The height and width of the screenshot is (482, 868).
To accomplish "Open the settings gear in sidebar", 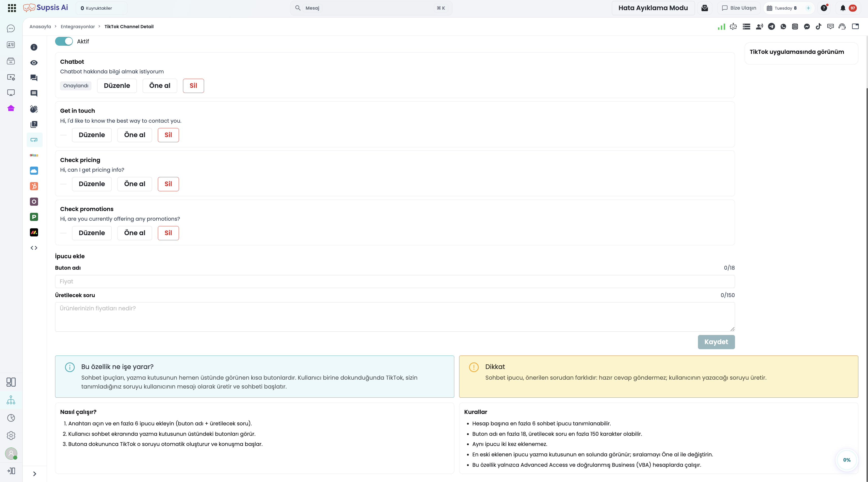I will coord(11,436).
